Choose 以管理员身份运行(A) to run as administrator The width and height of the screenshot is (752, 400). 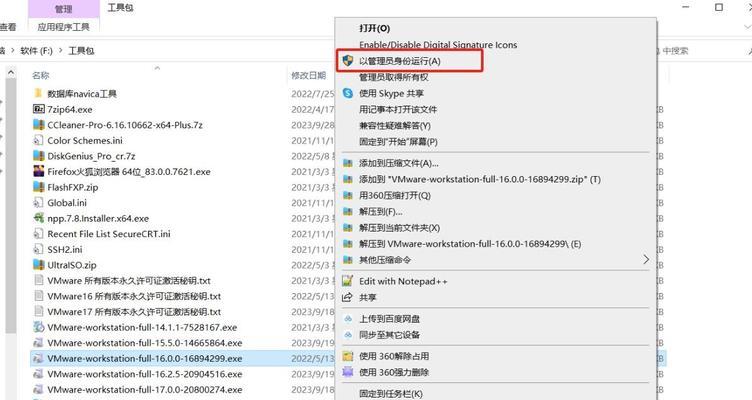pos(400,61)
